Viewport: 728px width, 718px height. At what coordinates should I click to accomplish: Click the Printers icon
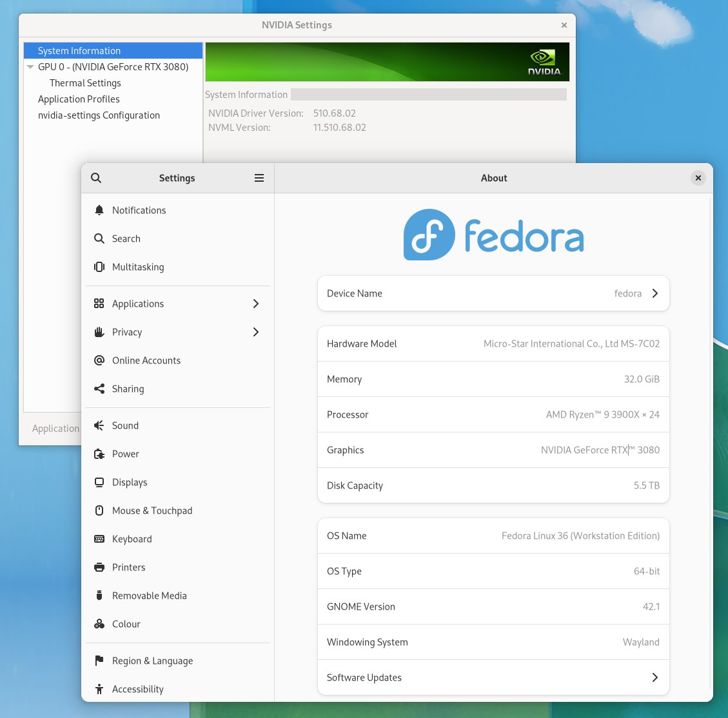(x=99, y=567)
